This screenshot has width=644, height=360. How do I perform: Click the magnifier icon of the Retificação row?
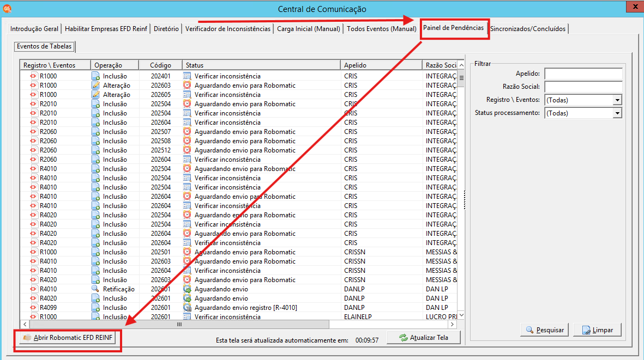pyautogui.click(x=95, y=289)
